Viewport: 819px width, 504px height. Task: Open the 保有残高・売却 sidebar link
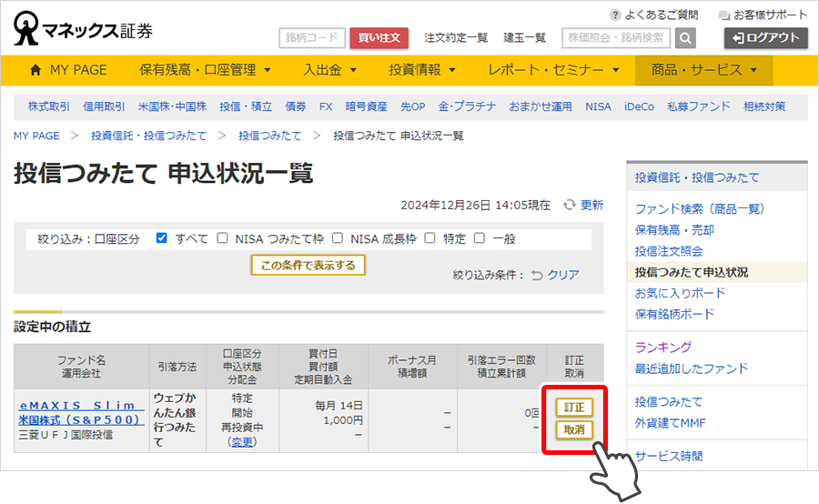pyautogui.click(x=674, y=230)
